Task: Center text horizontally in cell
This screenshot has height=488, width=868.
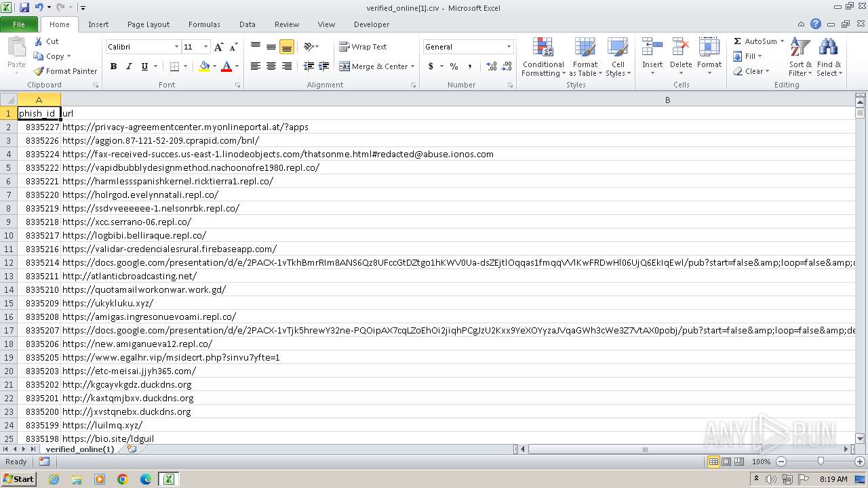Action: [271, 66]
